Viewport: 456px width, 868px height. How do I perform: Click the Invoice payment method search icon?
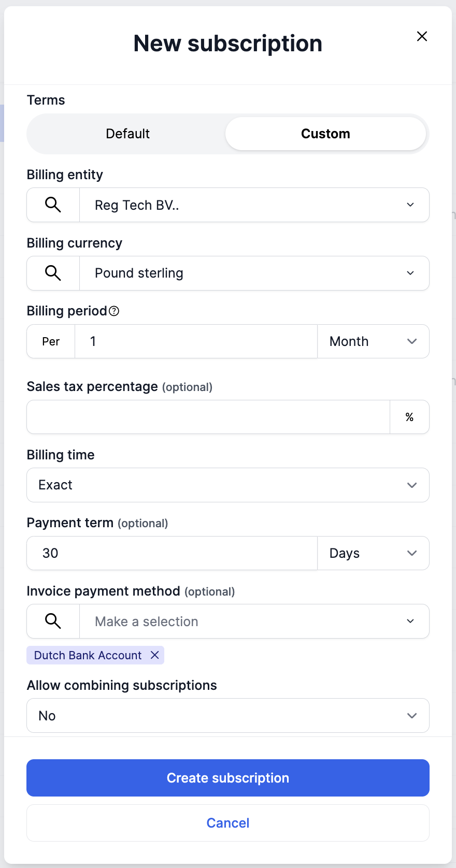(x=53, y=621)
